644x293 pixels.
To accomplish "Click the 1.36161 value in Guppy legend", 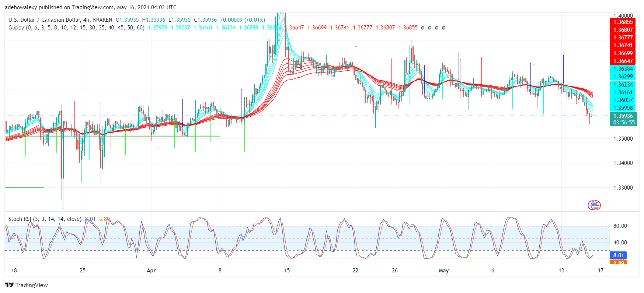I will point(203,28).
